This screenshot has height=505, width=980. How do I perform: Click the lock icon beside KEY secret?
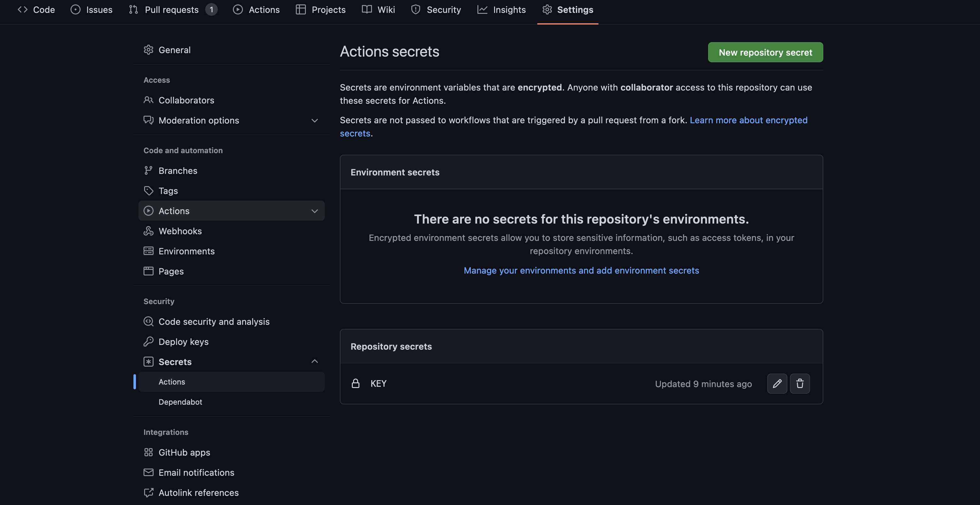(355, 383)
